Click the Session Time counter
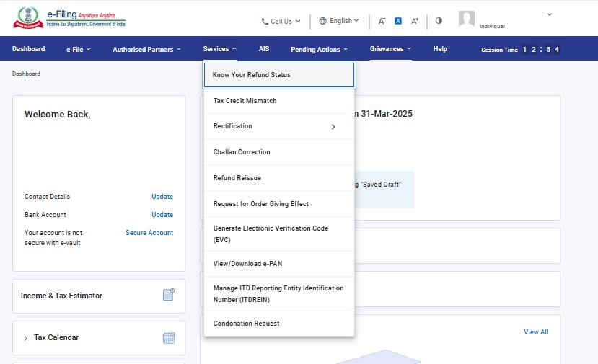This screenshot has width=598, height=364. point(520,50)
